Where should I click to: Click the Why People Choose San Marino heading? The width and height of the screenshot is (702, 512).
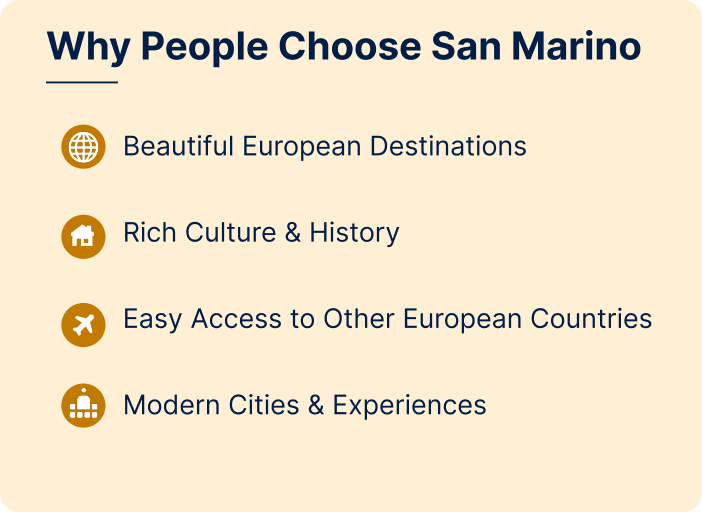(344, 47)
